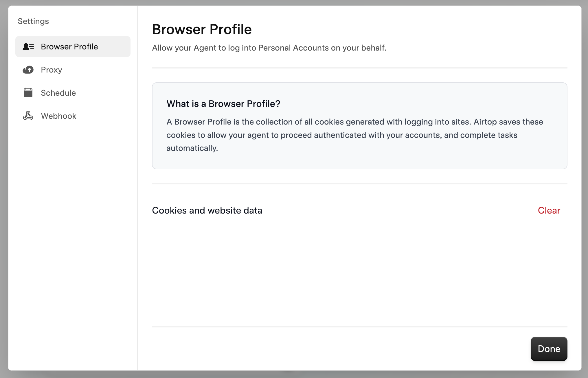588x378 pixels.
Task: Select the Proxy settings section
Action: tap(52, 70)
